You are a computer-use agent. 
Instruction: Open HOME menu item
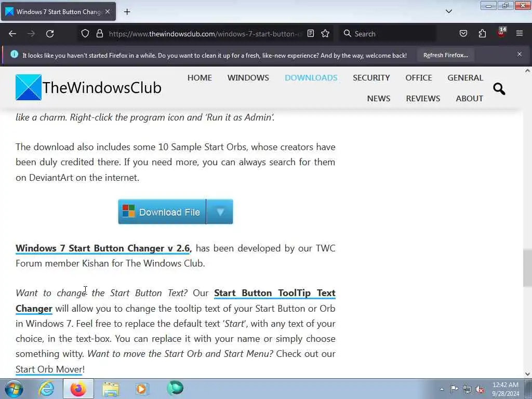click(x=199, y=78)
